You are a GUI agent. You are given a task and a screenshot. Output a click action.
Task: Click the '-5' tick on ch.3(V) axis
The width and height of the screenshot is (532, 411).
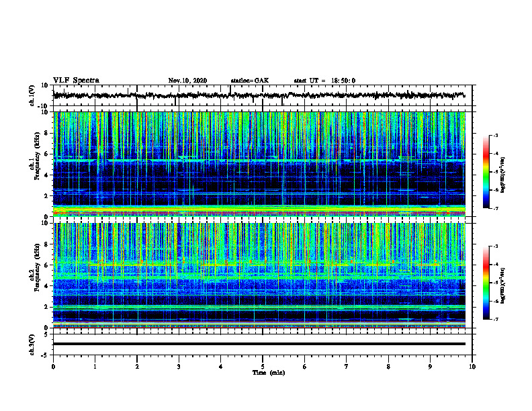[x=45, y=355]
